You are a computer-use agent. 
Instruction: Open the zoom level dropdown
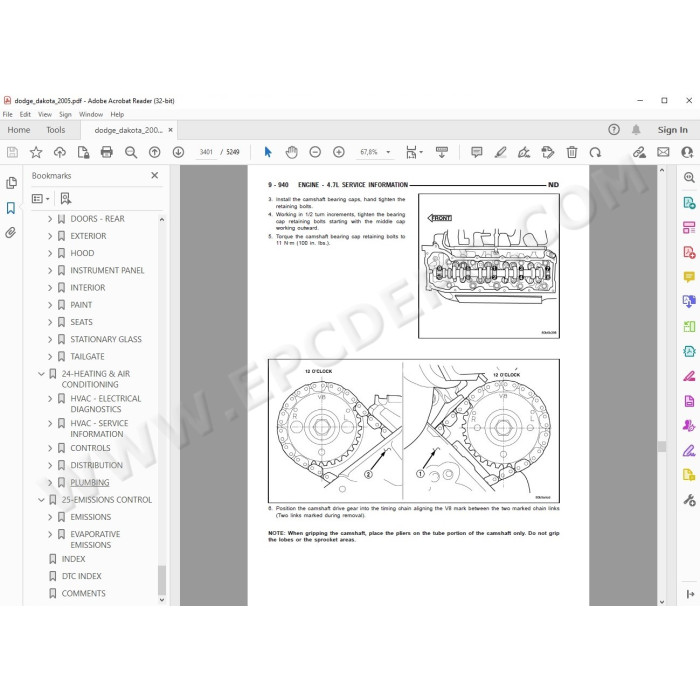[388, 152]
